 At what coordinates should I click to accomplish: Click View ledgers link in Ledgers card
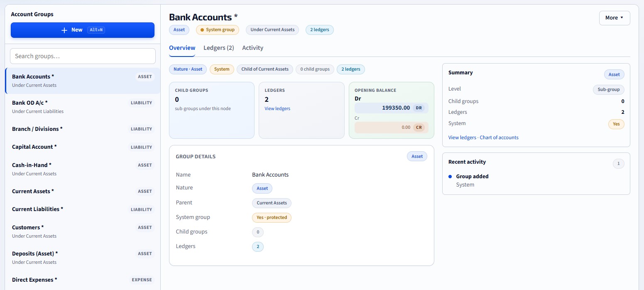tap(277, 108)
